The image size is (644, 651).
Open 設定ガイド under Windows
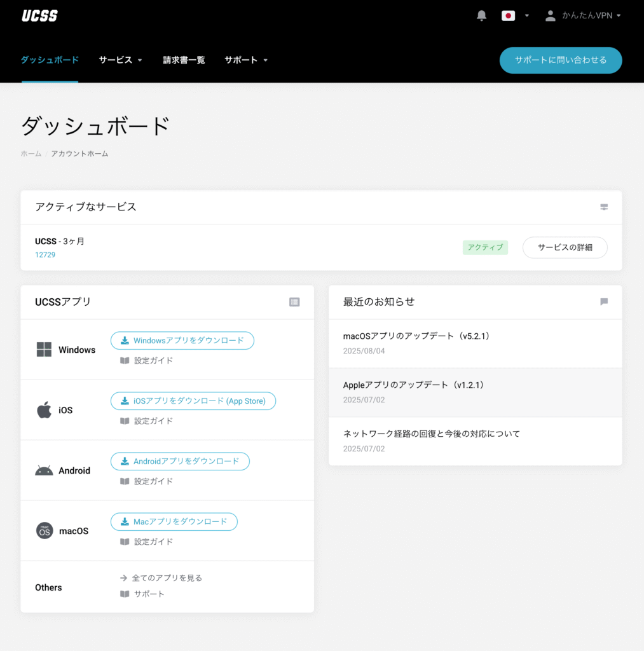click(153, 361)
